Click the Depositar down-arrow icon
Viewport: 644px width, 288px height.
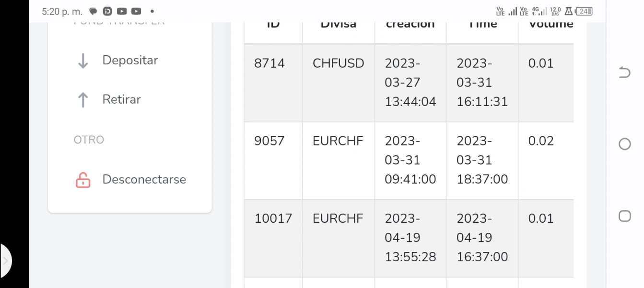[83, 61]
